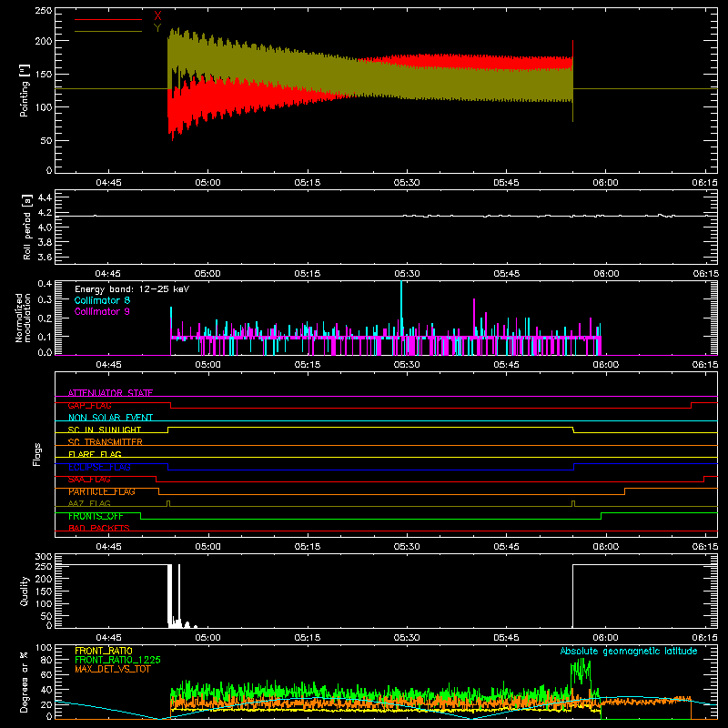
Task: Click the 0.3 modulation tick label
Action: 45,299
